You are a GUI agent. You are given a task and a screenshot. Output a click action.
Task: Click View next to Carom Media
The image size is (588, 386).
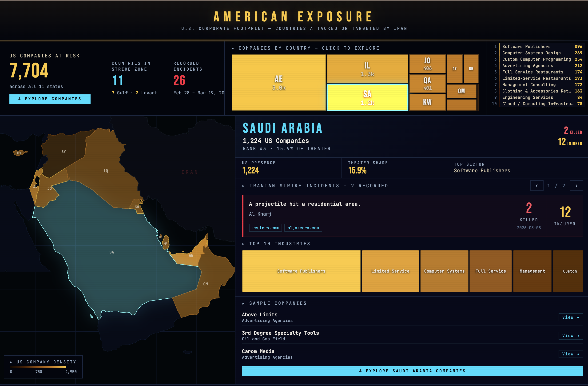[x=571, y=354]
